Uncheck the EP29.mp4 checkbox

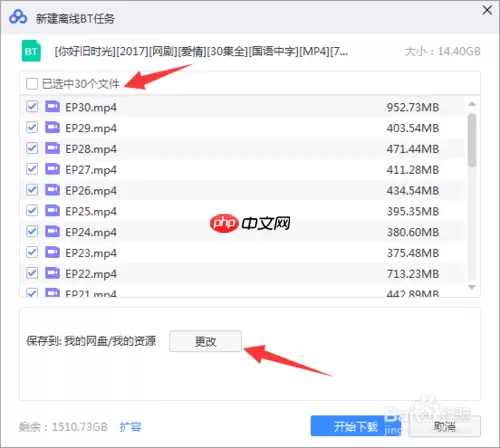32,128
